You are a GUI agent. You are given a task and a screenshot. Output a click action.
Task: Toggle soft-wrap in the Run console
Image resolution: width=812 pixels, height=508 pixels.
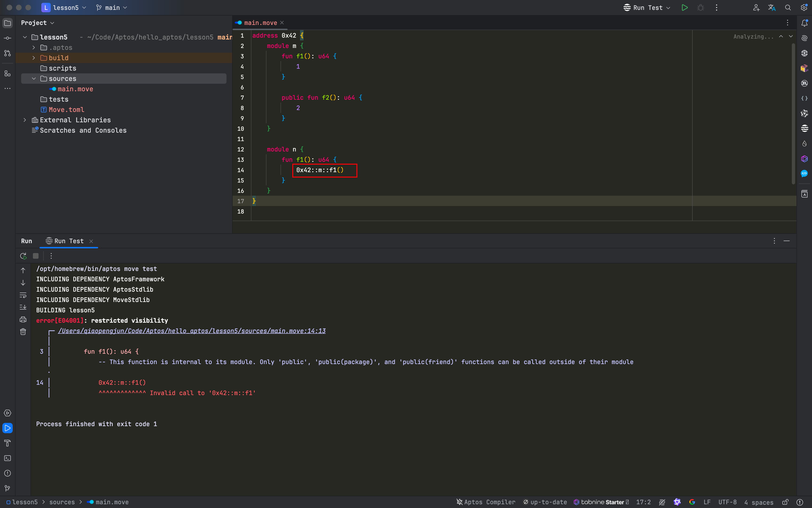coord(23,295)
